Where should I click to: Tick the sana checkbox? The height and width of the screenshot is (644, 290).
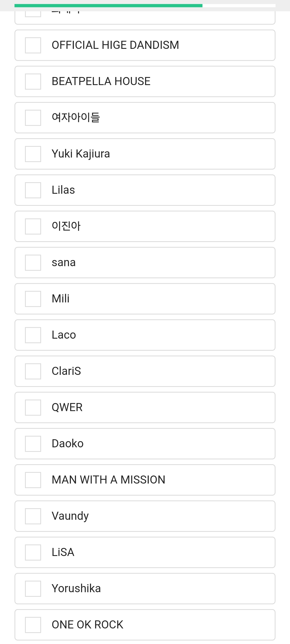click(x=33, y=263)
